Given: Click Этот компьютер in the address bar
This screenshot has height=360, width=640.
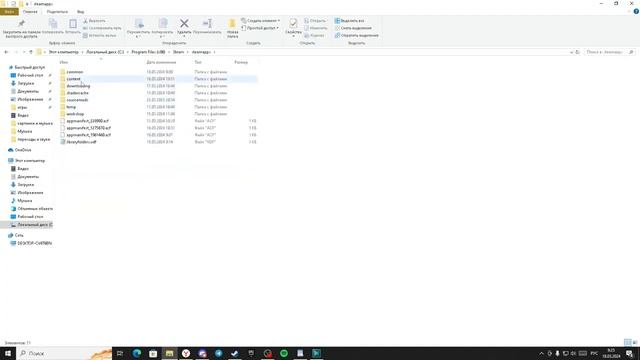Looking at the screenshot, I should (x=64, y=52).
